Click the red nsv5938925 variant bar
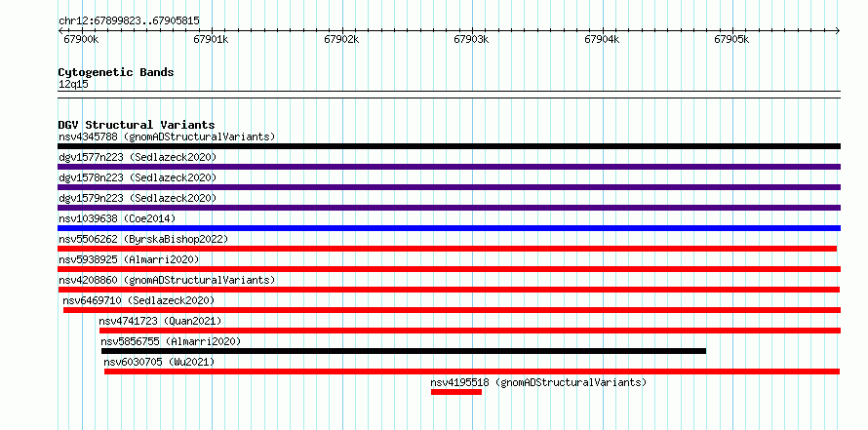This screenshot has width=868, height=430. 449,269
